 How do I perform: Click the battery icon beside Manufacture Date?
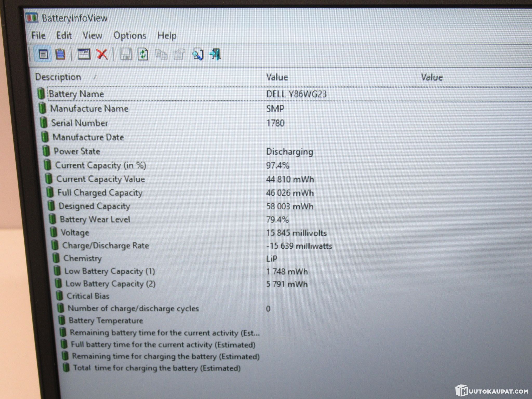point(45,136)
